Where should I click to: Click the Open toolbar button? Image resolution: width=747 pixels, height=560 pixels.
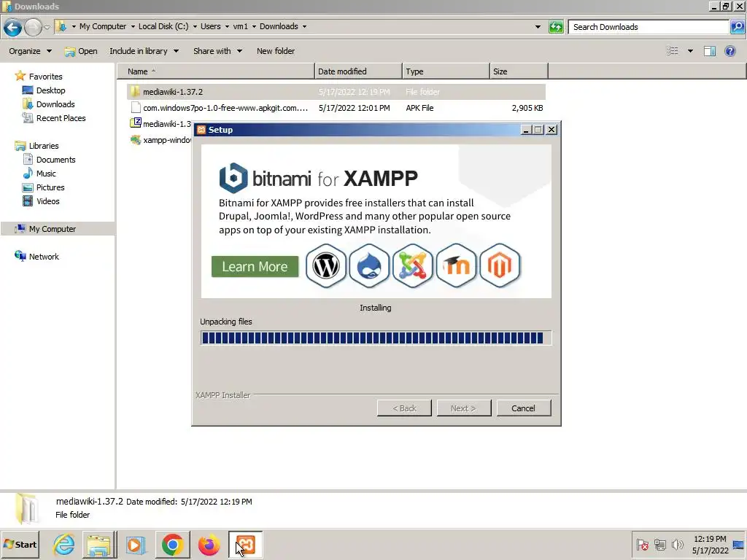[x=81, y=51]
